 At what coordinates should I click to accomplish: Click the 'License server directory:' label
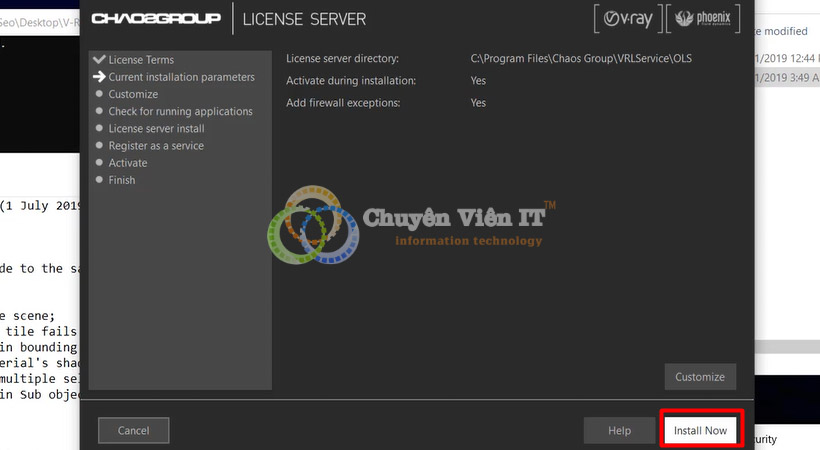[x=342, y=58]
